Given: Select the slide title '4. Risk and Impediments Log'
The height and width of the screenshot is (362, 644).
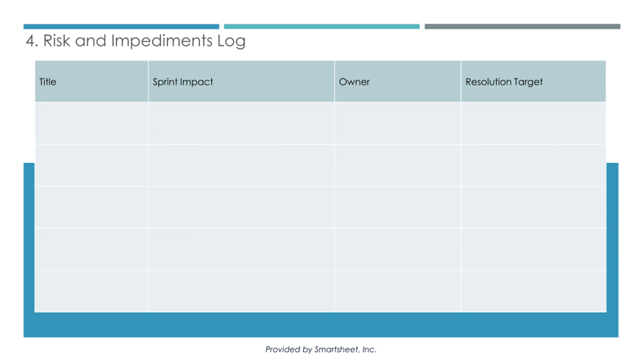Looking at the screenshot, I should coord(135,41).
